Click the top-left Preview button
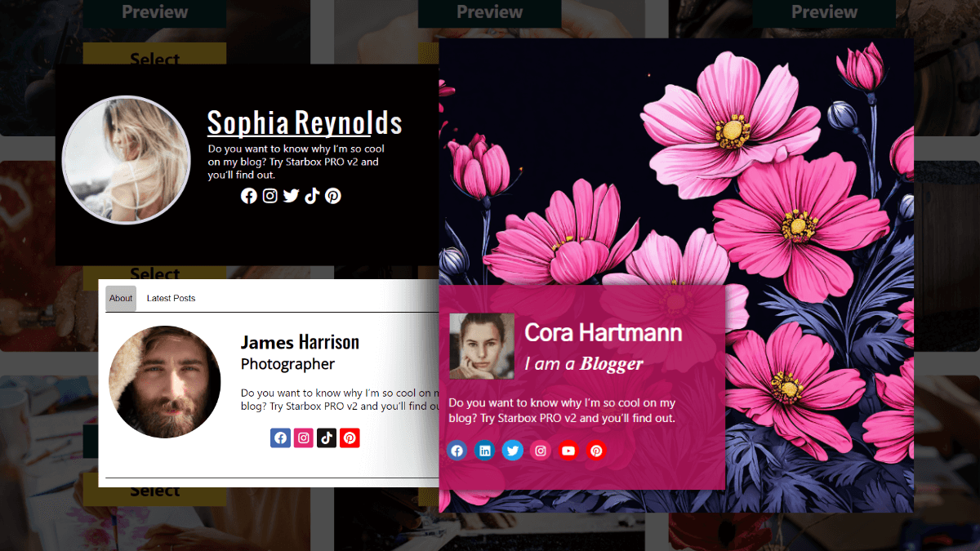Image resolution: width=980 pixels, height=551 pixels. (154, 12)
